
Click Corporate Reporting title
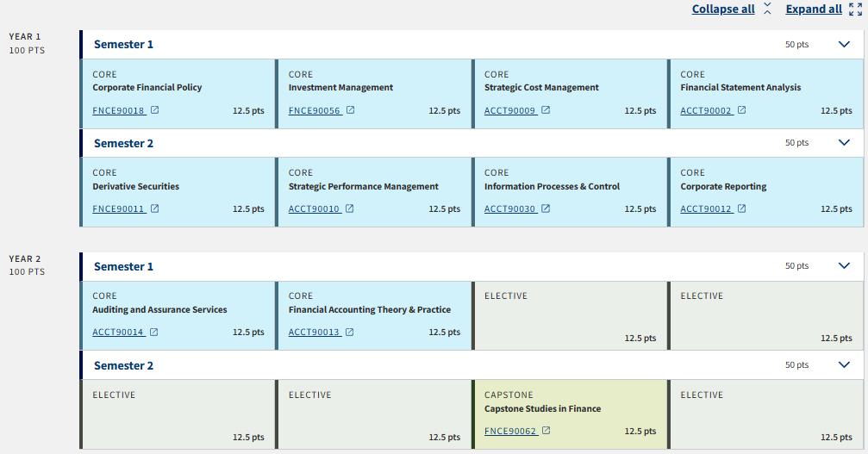click(x=723, y=186)
